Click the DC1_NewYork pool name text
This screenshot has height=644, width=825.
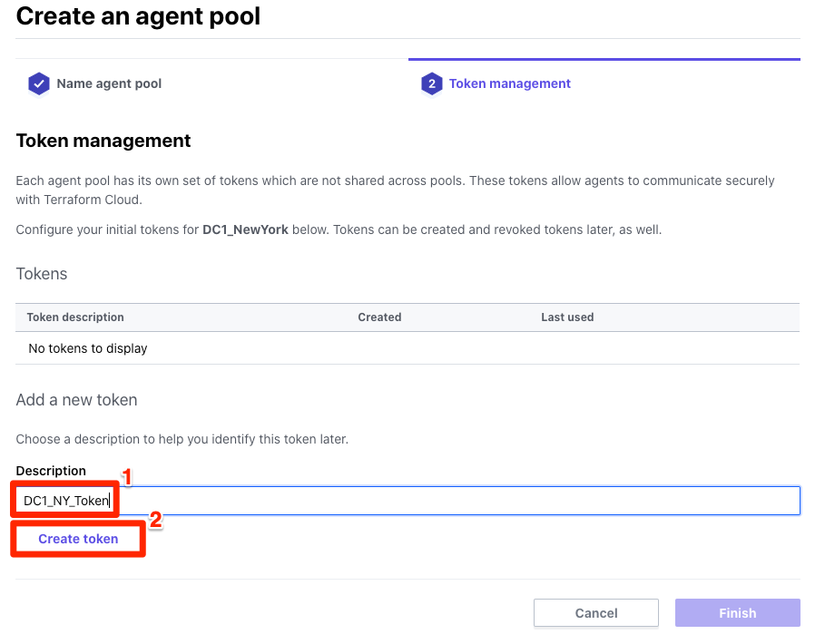click(x=245, y=229)
